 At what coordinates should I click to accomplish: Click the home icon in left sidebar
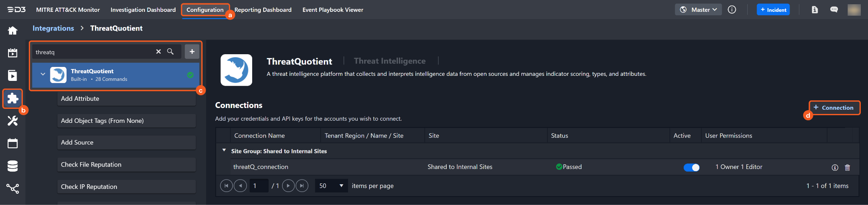(x=13, y=30)
